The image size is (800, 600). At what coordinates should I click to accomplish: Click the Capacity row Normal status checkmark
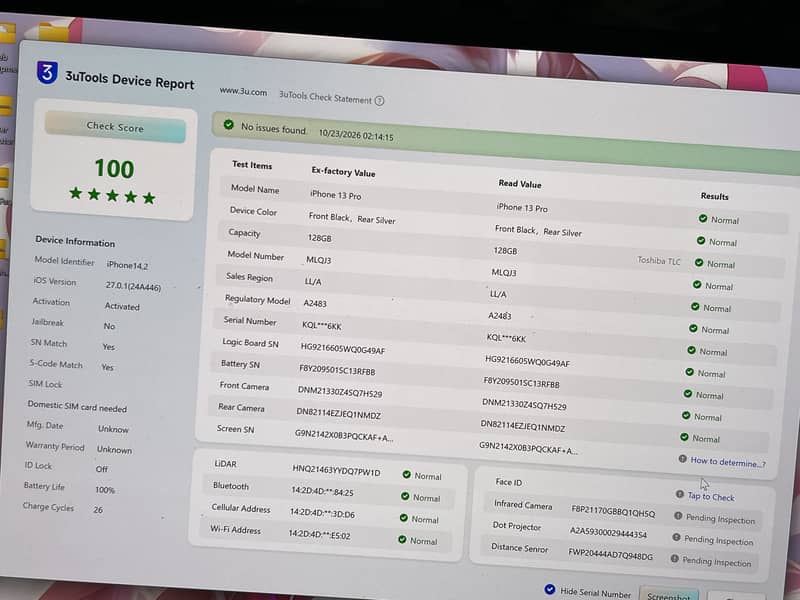699,263
